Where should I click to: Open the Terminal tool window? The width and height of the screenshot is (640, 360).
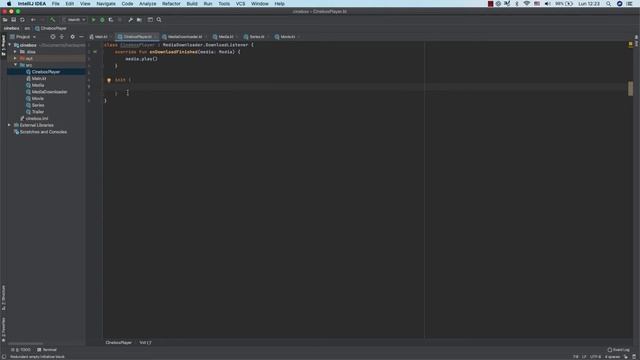coord(47,350)
